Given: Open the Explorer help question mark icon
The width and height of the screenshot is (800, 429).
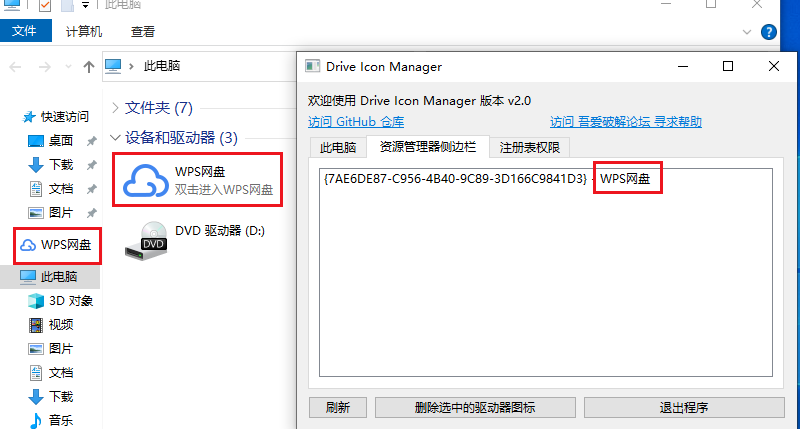Looking at the screenshot, I should pos(768,32).
